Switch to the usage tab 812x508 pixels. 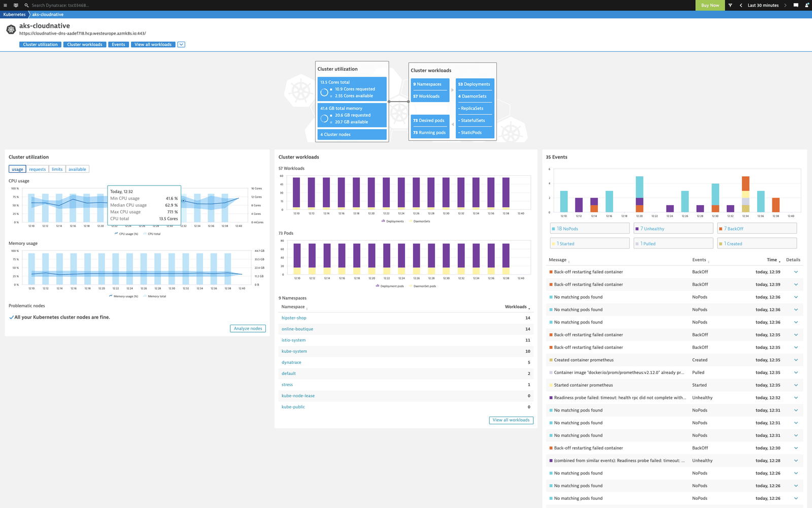click(x=17, y=169)
